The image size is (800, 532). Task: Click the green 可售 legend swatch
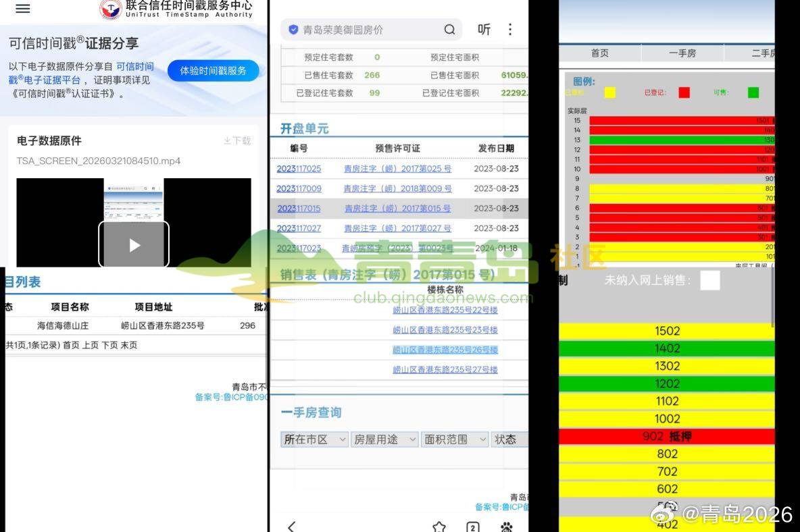(x=753, y=92)
